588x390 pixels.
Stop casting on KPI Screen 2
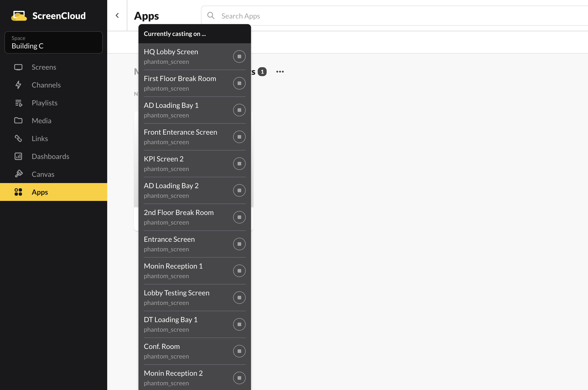(x=239, y=164)
